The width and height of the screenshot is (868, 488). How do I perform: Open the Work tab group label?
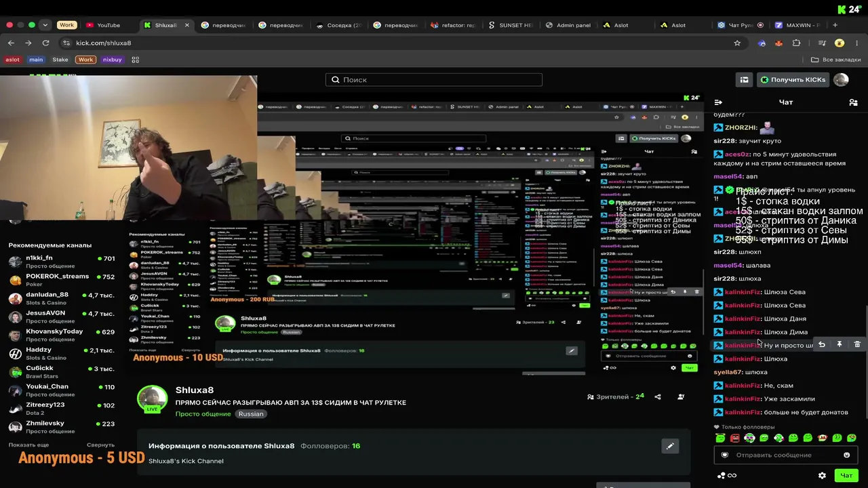[x=66, y=25]
